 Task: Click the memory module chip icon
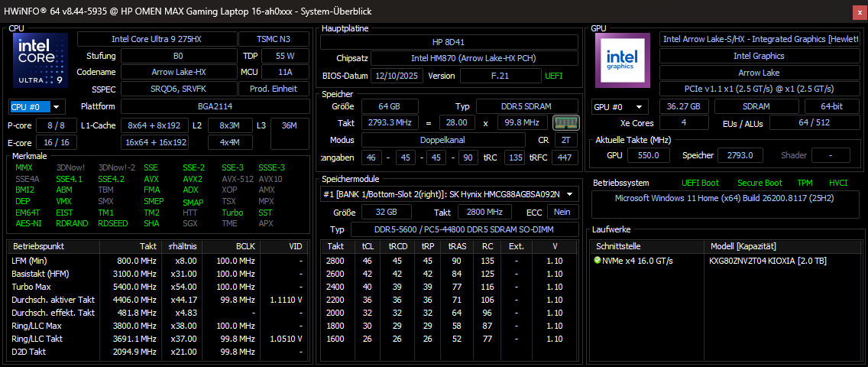(565, 122)
